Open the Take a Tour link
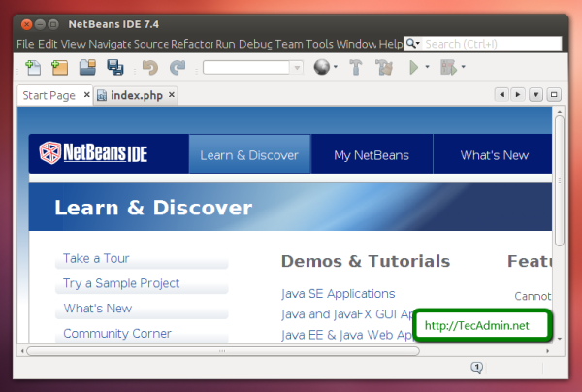This screenshot has width=582, height=392. pos(96,258)
